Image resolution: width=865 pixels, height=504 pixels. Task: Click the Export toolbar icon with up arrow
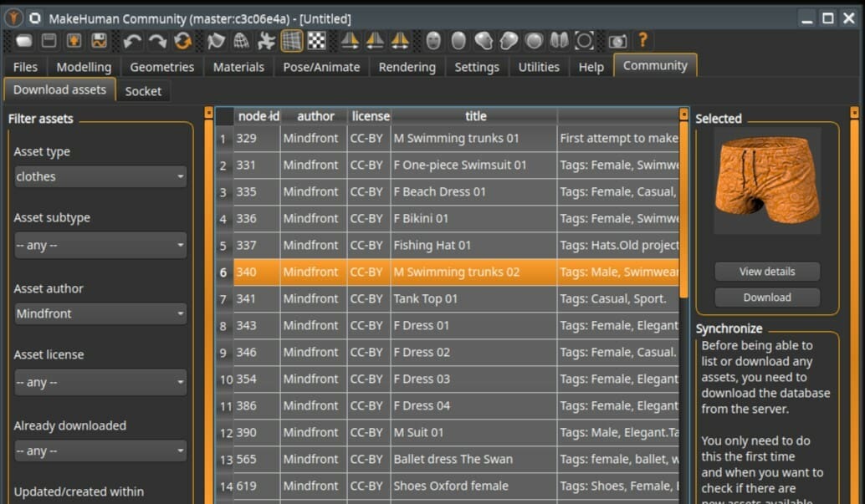74,41
